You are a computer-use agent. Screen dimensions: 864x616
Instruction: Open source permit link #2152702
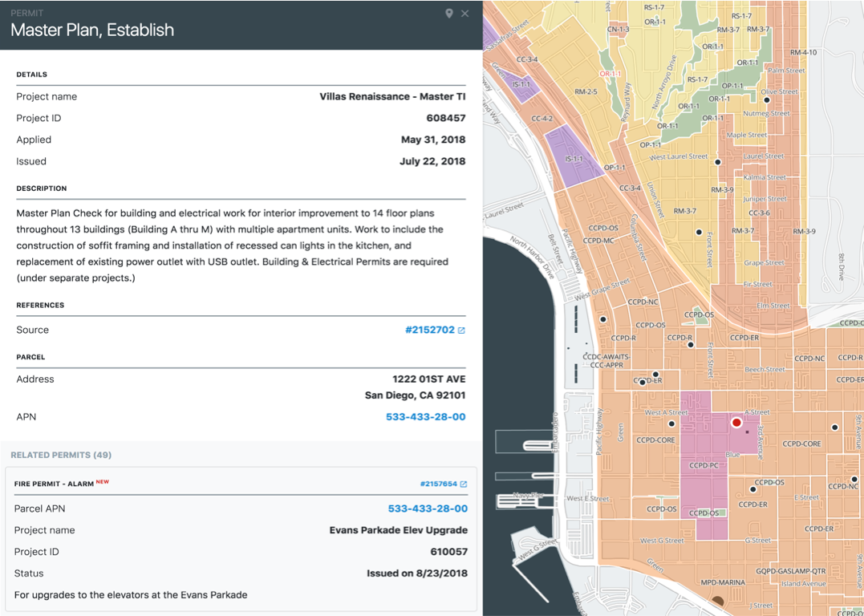(430, 330)
